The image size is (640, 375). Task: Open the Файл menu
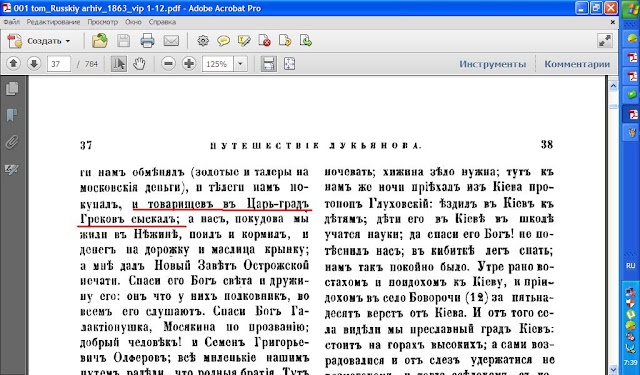[x=11, y=22]
